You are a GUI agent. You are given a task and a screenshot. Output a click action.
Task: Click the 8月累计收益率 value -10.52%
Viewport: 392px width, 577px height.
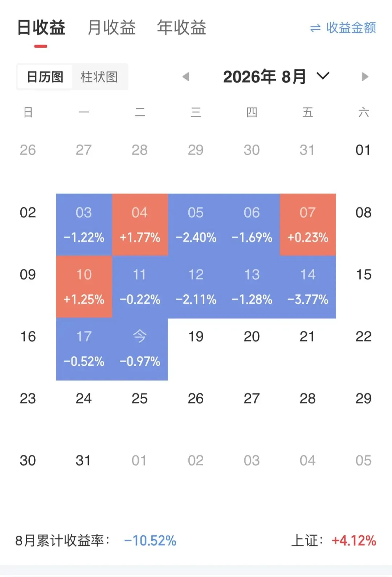tap(150, 541)
